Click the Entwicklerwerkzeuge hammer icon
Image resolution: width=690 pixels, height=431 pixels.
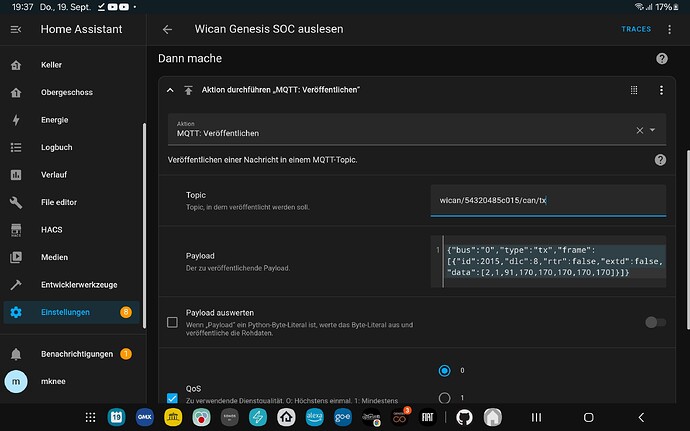[16, 285]
